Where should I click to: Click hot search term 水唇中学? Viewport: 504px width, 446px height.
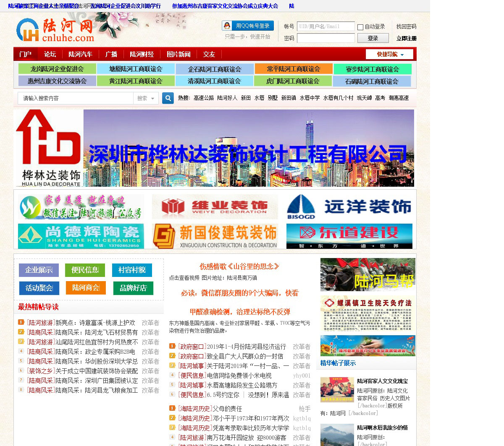(310, 98)
